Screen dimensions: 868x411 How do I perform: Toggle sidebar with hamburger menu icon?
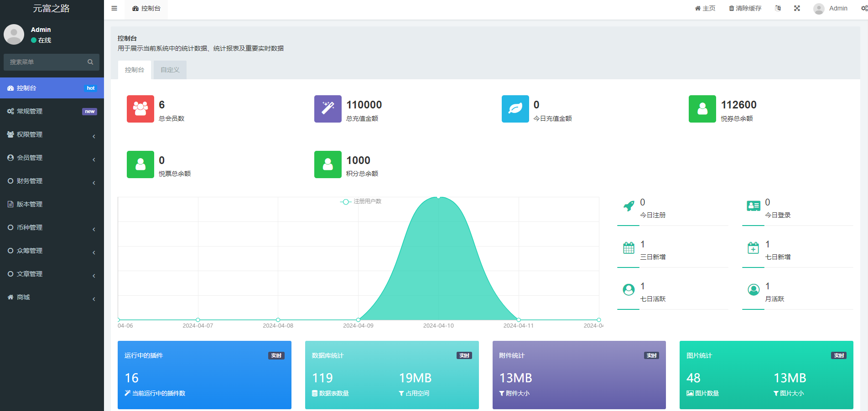coord(114,8)
